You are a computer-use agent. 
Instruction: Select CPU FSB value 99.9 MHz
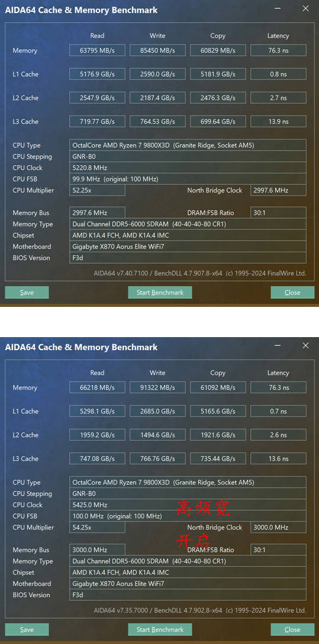(x=188, y=179)
